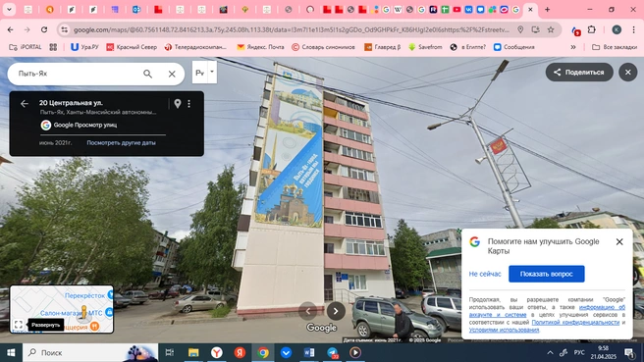The width and height of the screenshot is (644, 362).
Task: Open the Savefrom bookmark
Action: (425, 47)
